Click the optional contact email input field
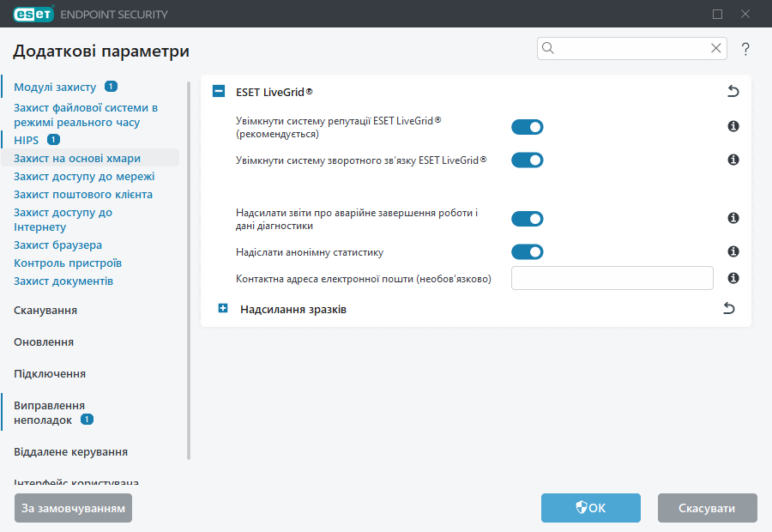Viewport: 772px width, 532px height. 612,277
